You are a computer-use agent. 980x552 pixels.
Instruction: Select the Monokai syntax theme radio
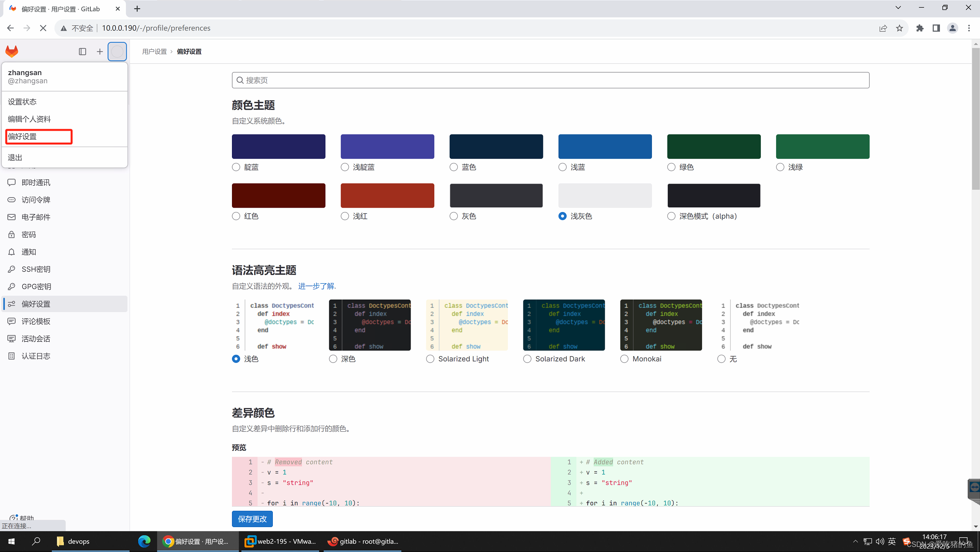[x=624, y=359]
